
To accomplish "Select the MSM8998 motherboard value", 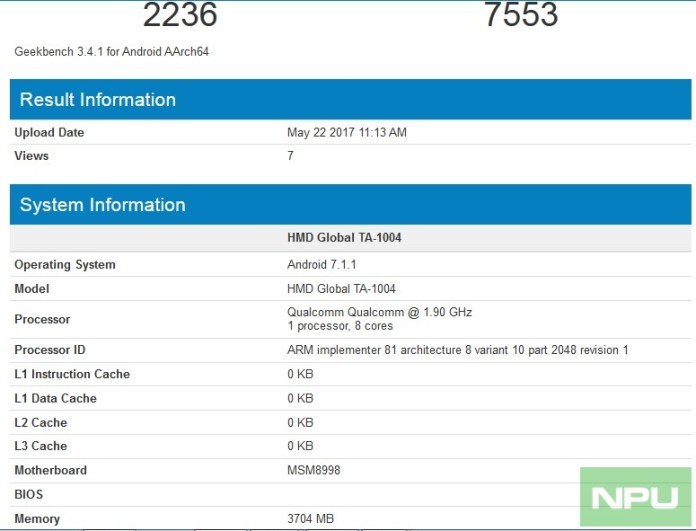I will point(313,470).
